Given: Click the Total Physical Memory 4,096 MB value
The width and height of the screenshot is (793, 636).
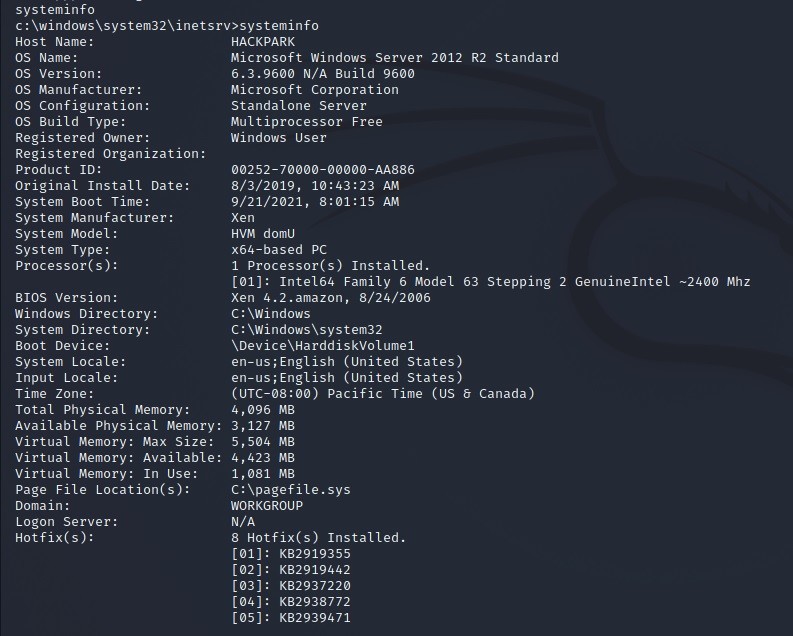Looking at the screenshot, I should click(x=262, y=409).
